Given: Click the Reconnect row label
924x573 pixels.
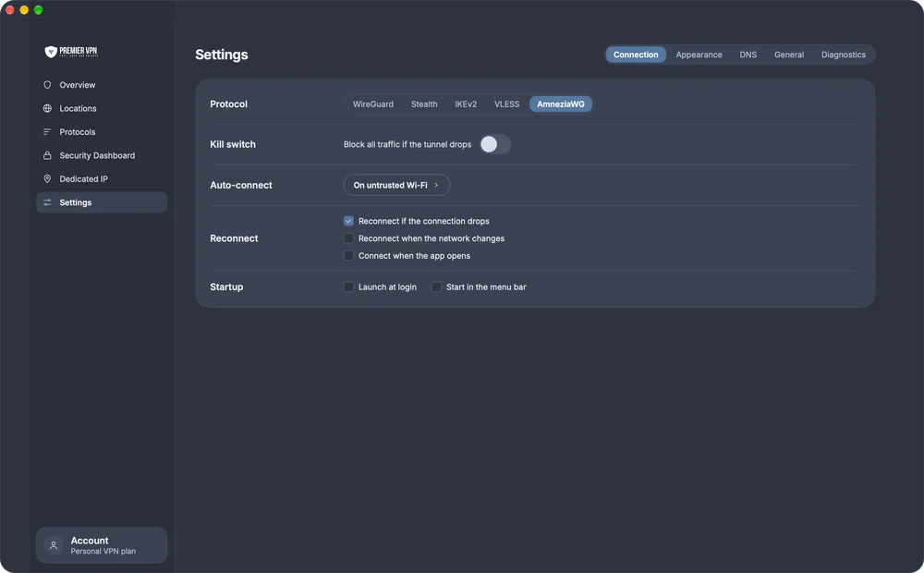Looking at the screenshot, I should pos(234,238).
